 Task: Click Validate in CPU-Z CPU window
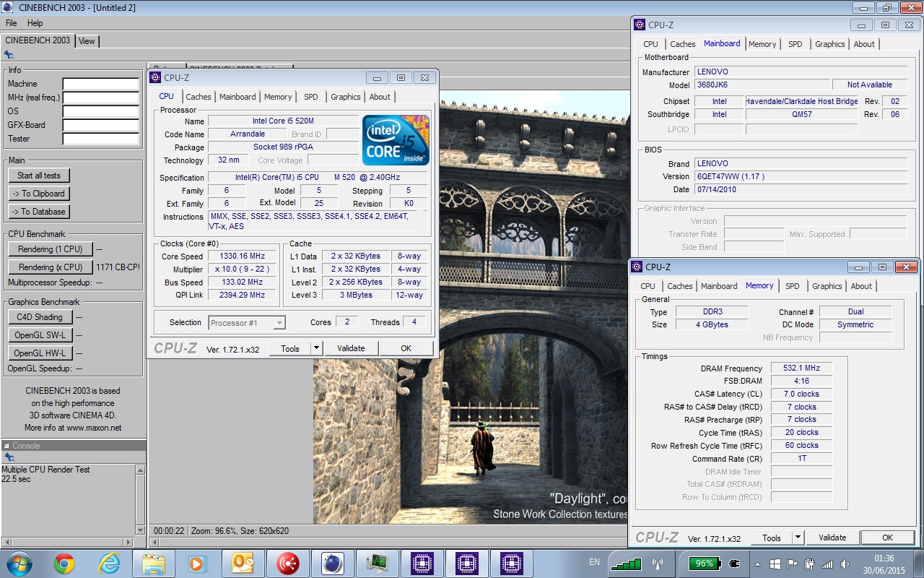(351, 348)
